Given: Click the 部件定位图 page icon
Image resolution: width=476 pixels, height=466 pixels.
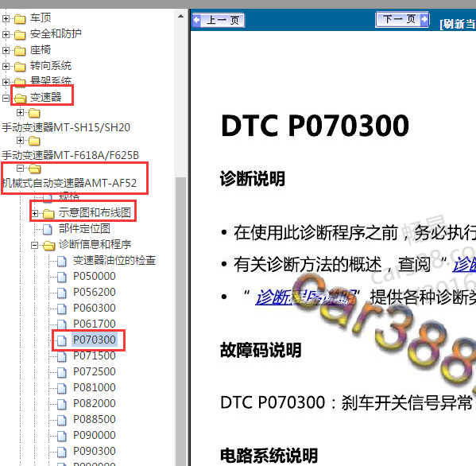Looking at the screenshot, I should 48,229.
